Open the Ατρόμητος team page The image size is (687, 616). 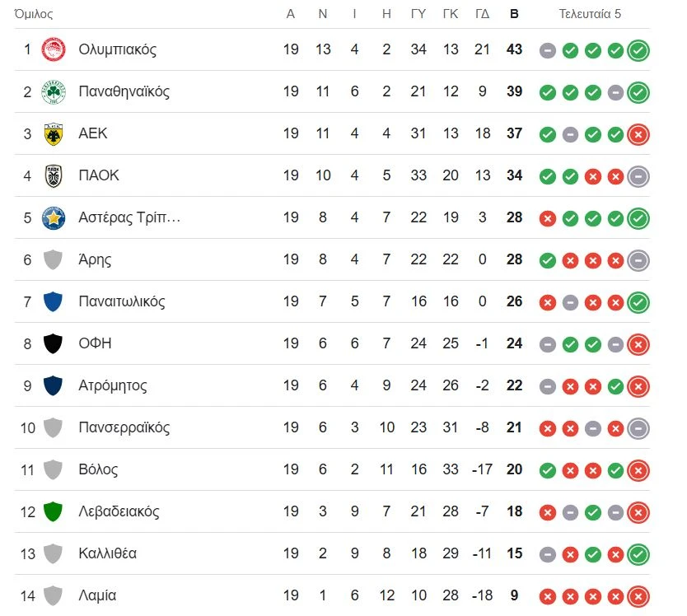(x=113, y=385)
